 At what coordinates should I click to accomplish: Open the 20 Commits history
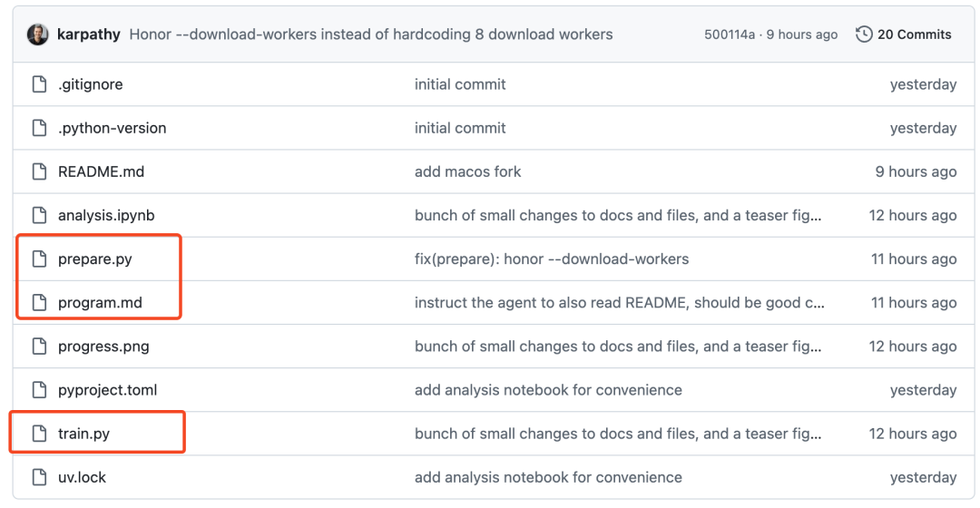coord(914,34)
